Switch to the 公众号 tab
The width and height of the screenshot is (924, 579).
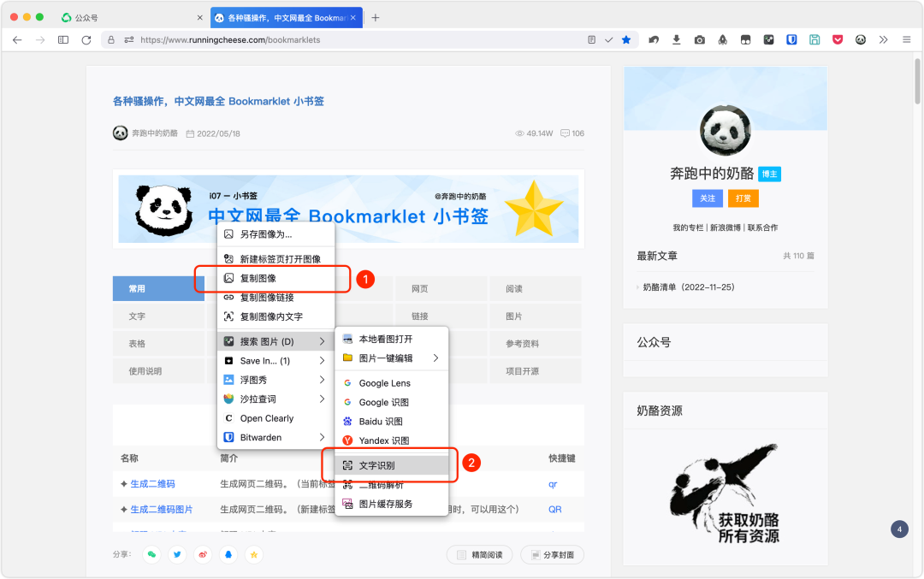click(133, 18)
